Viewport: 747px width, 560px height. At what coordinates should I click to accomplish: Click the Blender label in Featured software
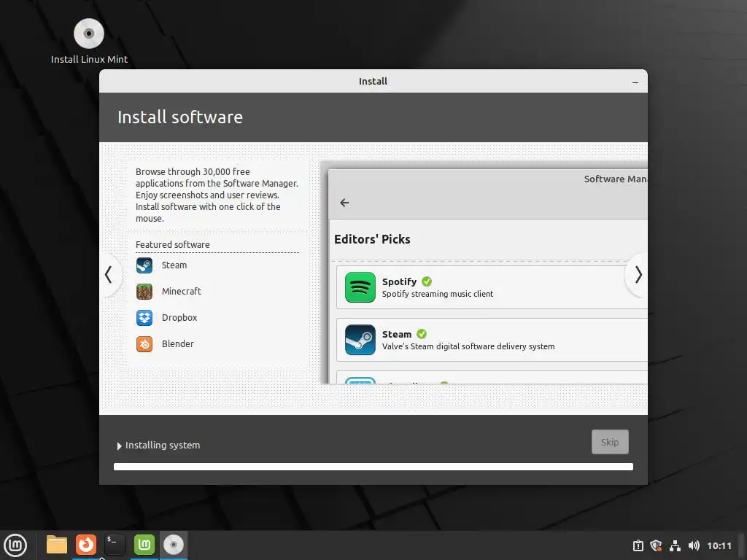click(177, 344)
